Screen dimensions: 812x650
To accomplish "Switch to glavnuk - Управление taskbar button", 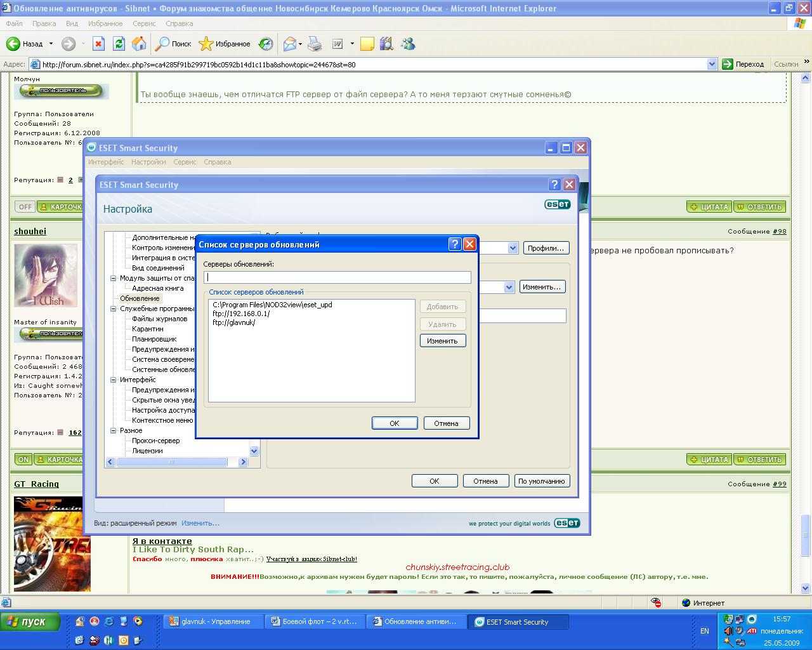I will pyautogui.click(x=213, y=622).
